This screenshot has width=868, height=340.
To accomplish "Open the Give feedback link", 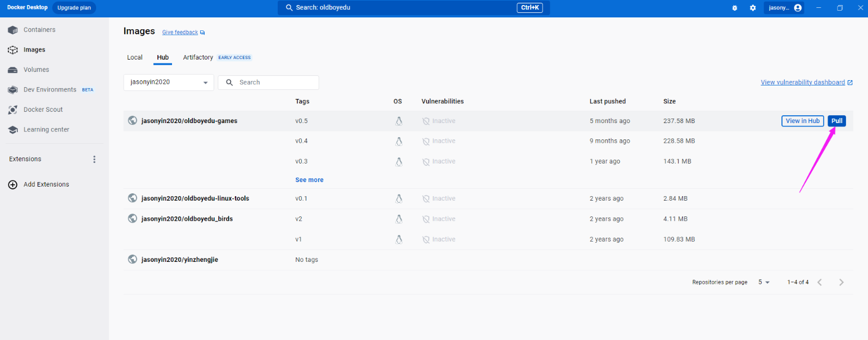I will [180, 33].
